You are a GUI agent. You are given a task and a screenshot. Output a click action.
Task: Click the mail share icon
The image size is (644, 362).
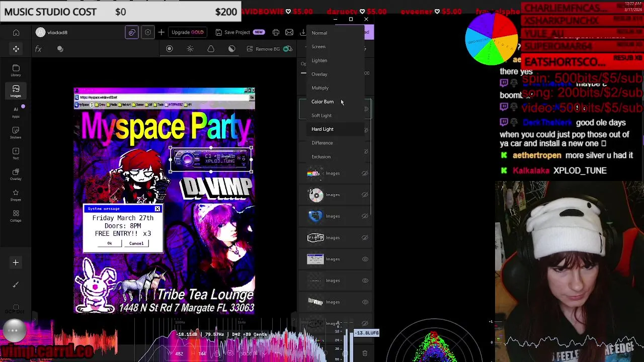tap(289, 32)
